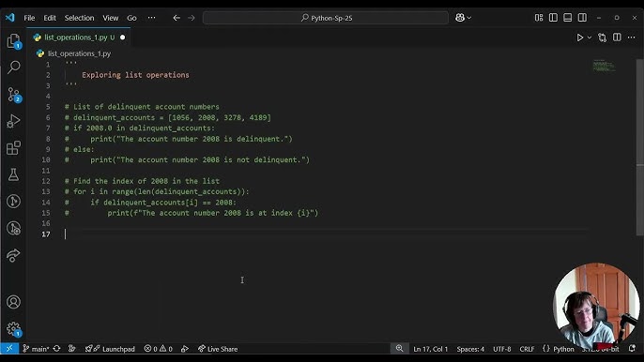Click the Run Python File play button
Screen dimensions: 644x362
[x=579, y=38]
